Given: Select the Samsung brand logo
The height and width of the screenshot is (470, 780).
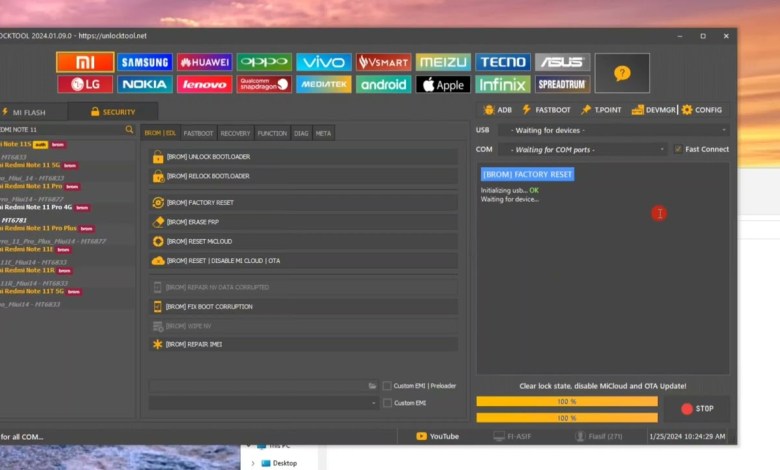Looking at the screenshot, I should (x=144, y=63).
